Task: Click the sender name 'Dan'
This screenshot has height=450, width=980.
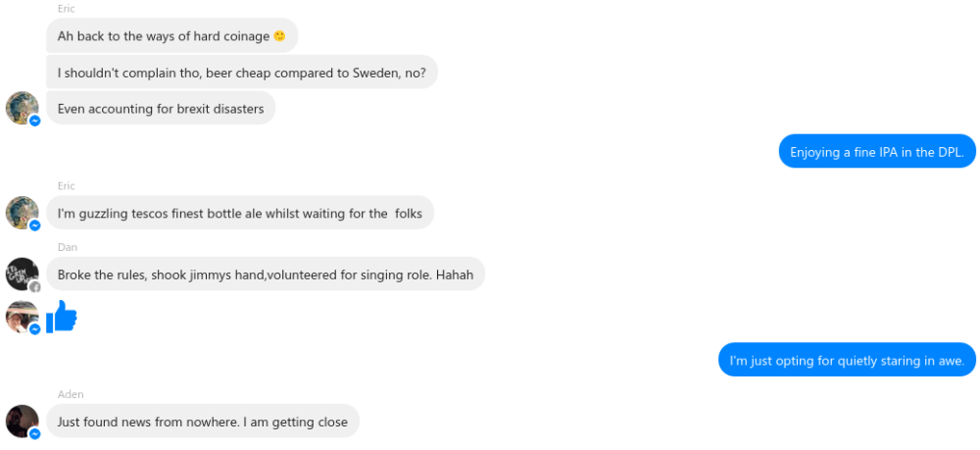Action: click(67, 247)
